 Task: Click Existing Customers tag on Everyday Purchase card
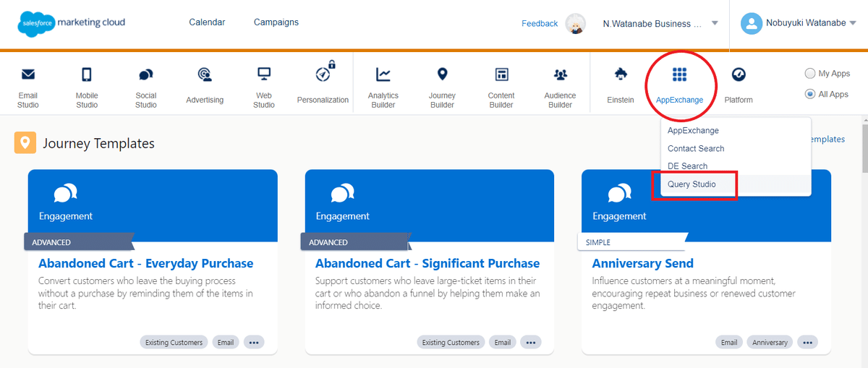(x=174, y=342)
